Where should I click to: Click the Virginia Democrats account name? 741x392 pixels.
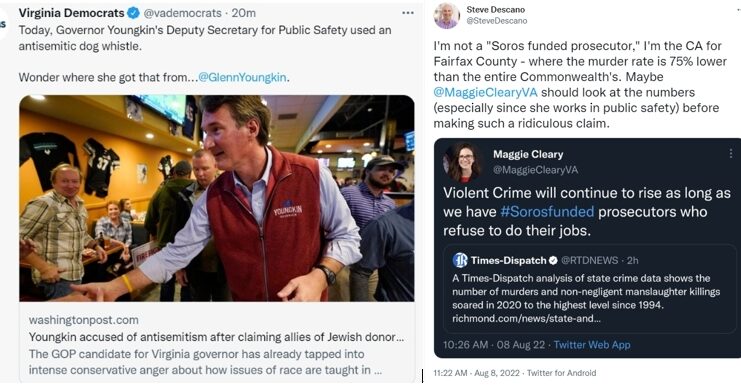click(72, 13)
